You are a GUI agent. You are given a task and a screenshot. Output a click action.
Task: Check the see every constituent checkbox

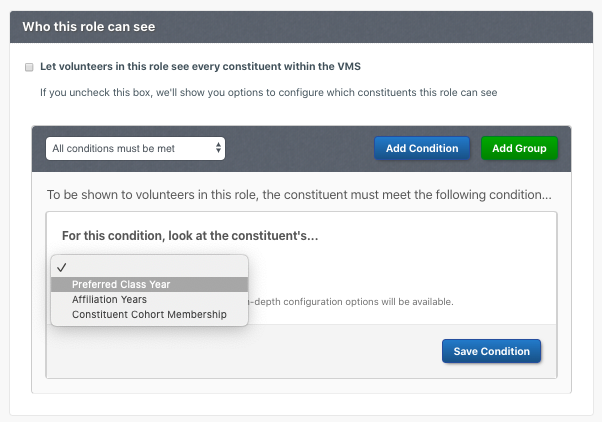point(29,67)
